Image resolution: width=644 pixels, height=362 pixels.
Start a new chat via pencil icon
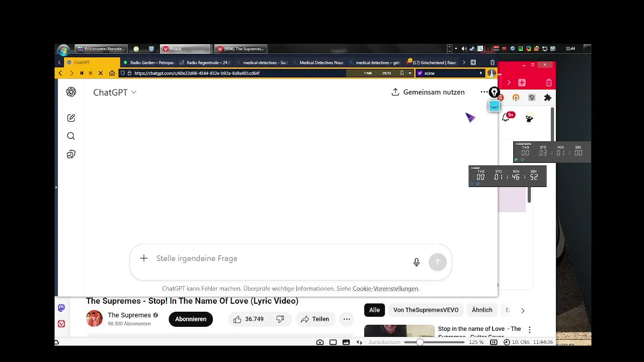tap(71, 118)
